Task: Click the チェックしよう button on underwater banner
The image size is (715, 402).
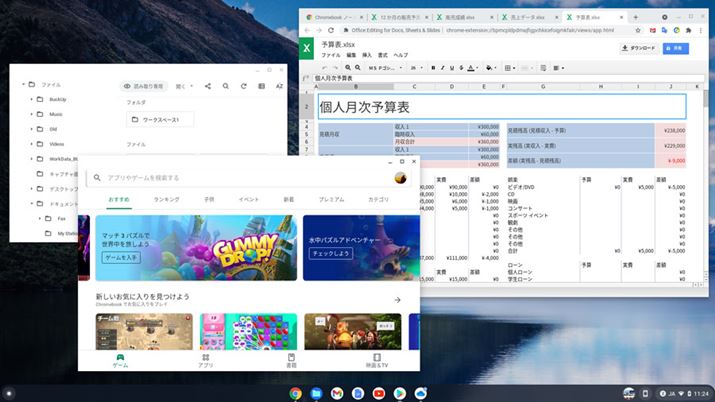Action: [331, 253]
